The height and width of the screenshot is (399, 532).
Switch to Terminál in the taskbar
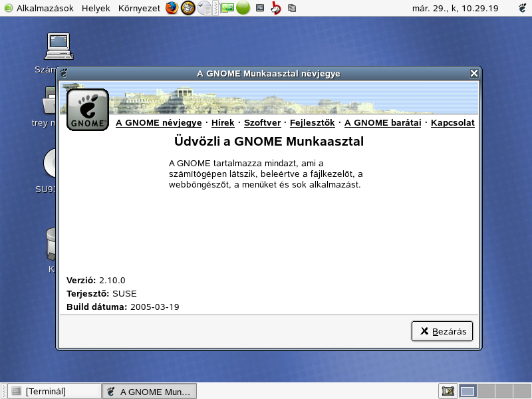click(x=55, y=391)
